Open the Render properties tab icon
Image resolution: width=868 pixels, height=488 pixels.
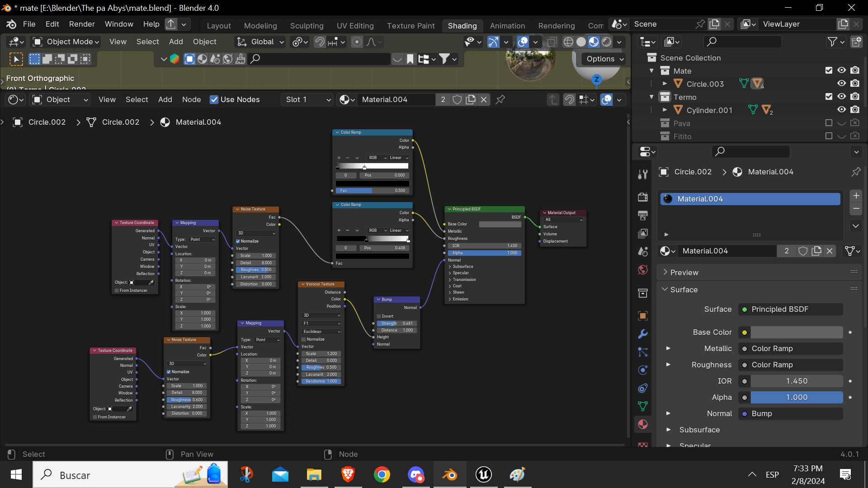pyautogui.click(x=642, y=197)
